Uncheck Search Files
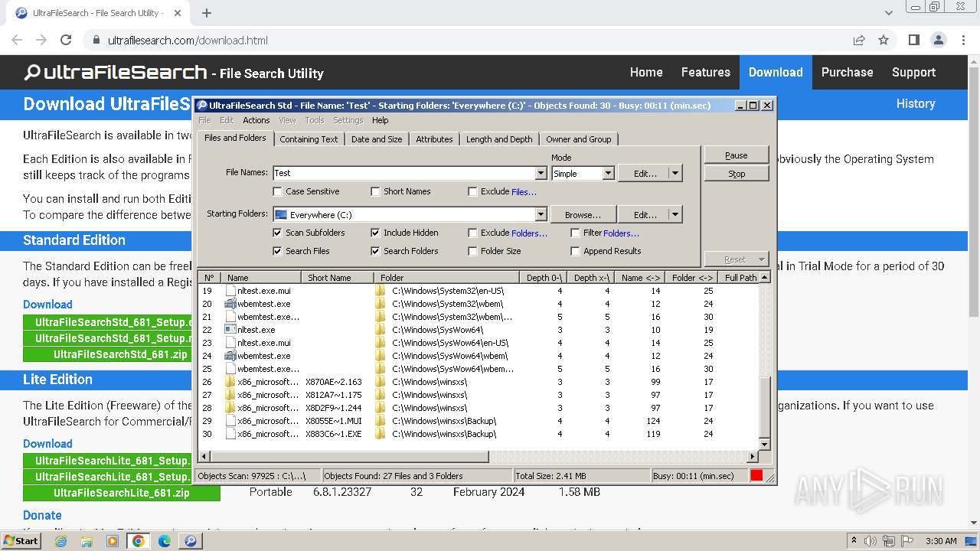The width and height of the screenshot is (980, 551). [x=278, y=251]
